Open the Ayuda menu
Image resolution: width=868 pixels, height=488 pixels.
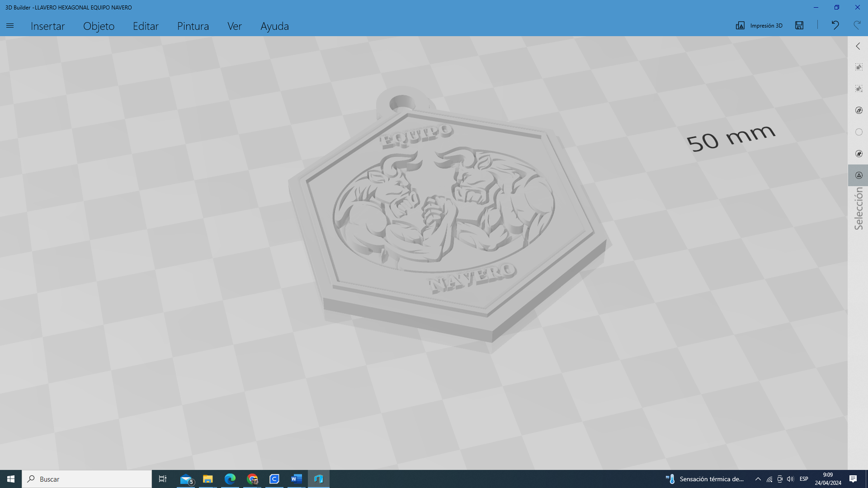[274, 26]
